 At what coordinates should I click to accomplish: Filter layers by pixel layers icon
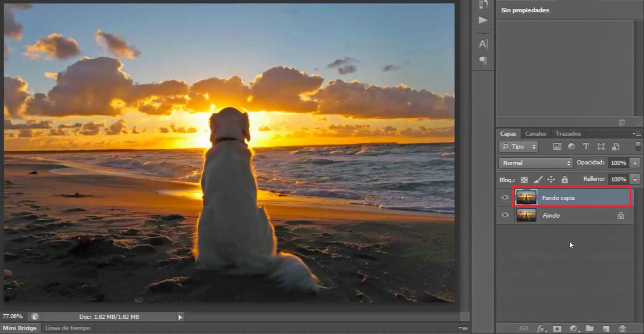pyautogui.click(x=557, y=146)
